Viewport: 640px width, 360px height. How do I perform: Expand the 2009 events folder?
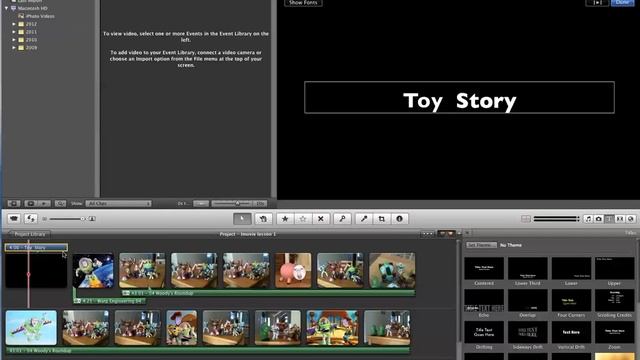14,47
